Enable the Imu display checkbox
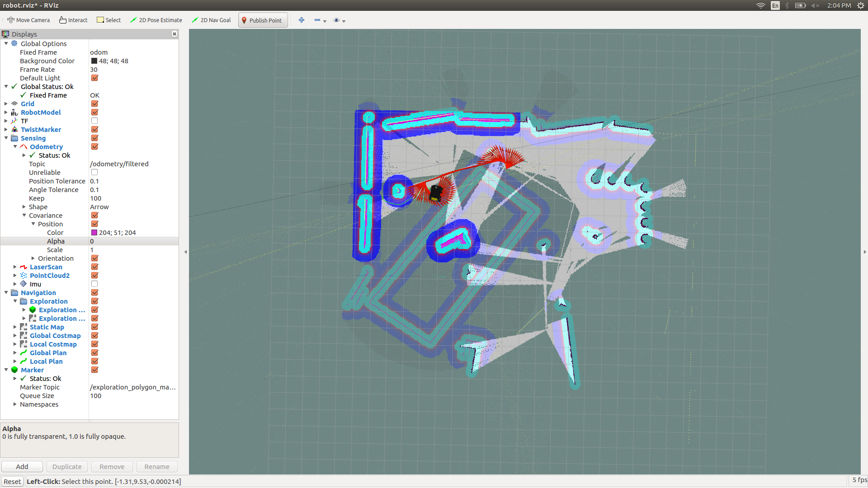This screenshot has width=868, height=488. pyautogui.click(x=94, y=284)
